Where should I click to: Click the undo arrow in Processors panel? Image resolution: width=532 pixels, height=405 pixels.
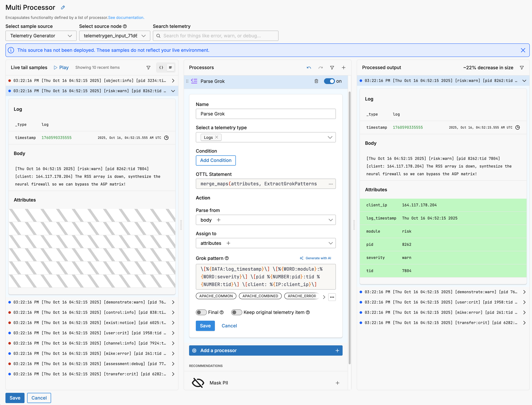(309, 68)
